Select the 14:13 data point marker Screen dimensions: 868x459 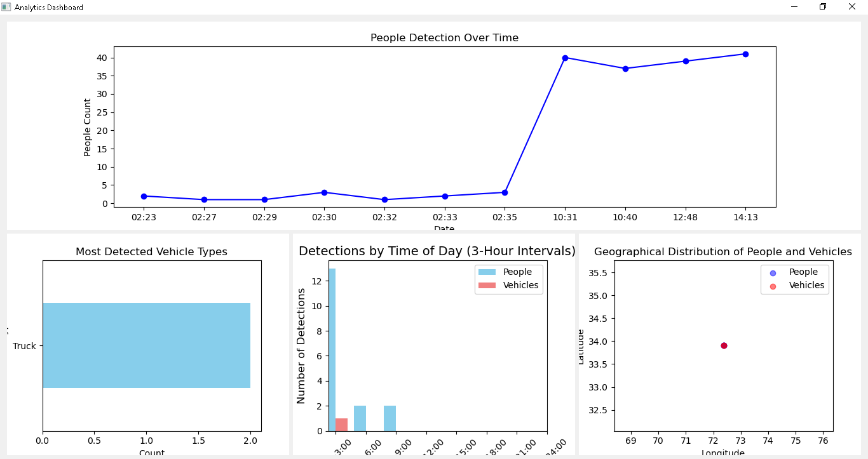pyautogui.click(x=745, y=54)
